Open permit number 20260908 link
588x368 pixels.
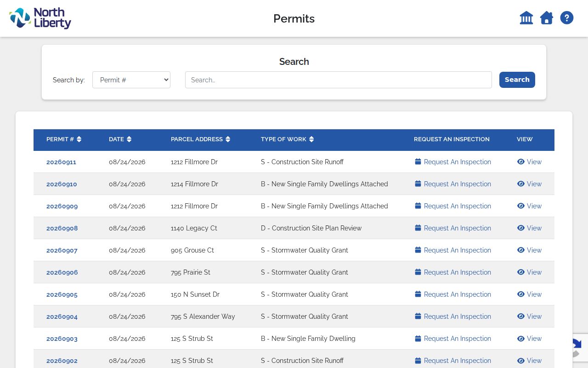pyautogui.click(x=62, y=228)
